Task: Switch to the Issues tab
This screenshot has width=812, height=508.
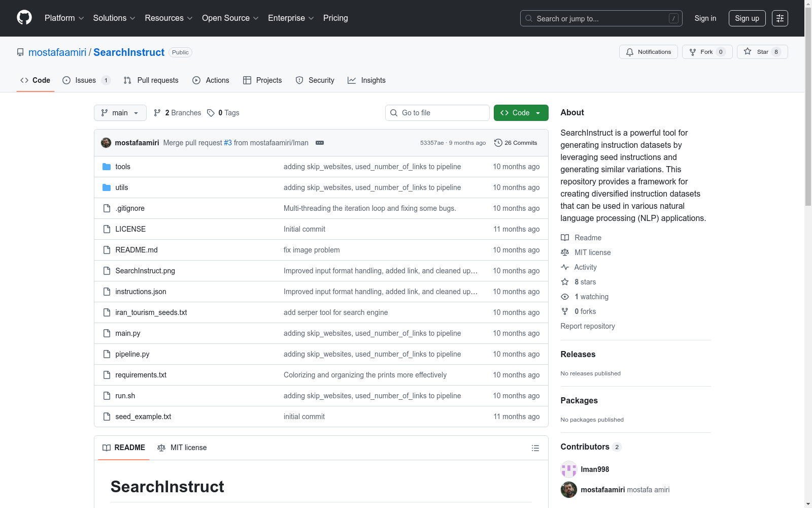Action: pos(86,80)
